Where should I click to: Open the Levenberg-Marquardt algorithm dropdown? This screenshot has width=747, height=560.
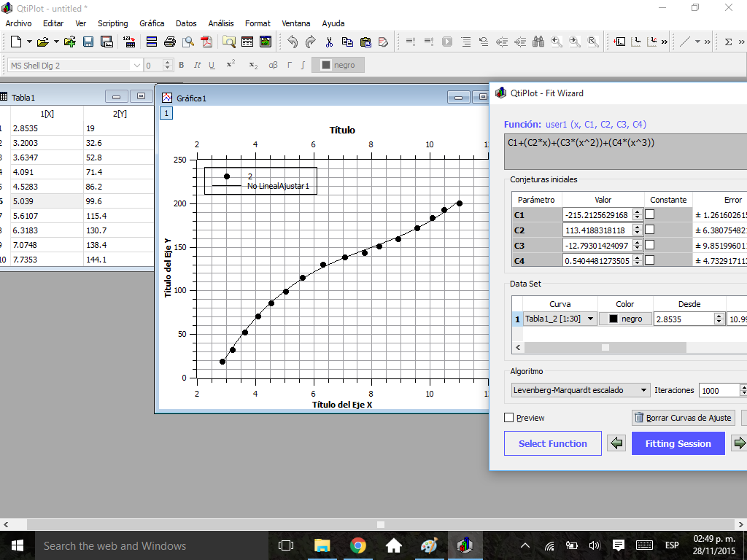tap(580, 391)
